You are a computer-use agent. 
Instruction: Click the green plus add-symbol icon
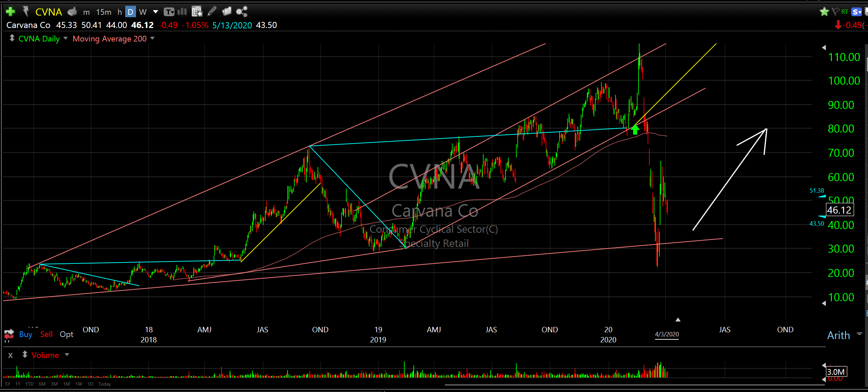[10, 12]
